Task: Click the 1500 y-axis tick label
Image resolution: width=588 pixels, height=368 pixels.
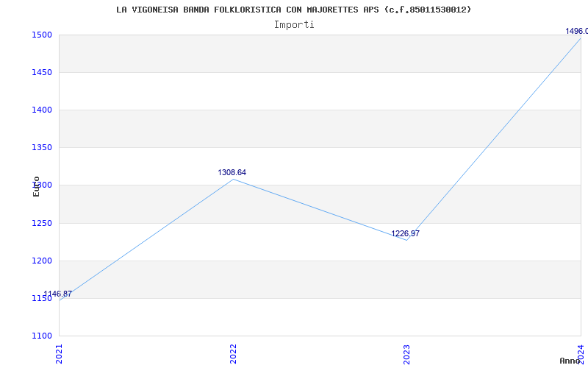Action: click(x=42, y=35)
